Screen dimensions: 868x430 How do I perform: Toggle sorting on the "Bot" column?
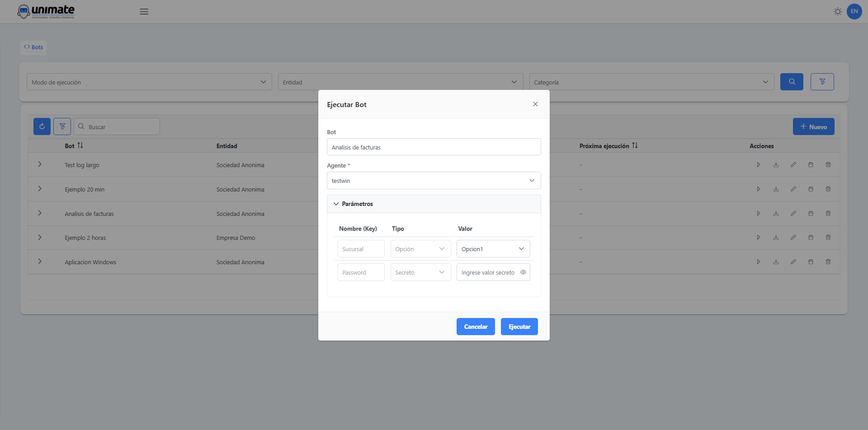80,145
